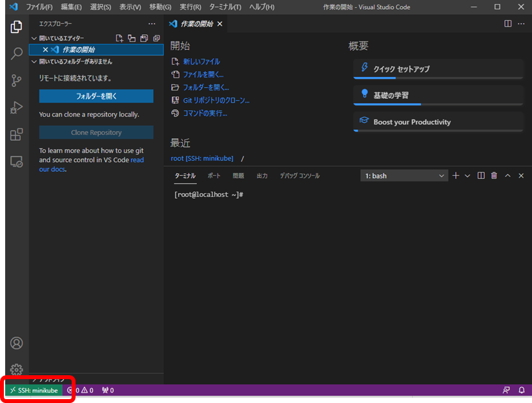Image resolution: width=532 pixels, height=403 pixels.
Task: Click the コマンドの実行... link
Action: click(205, 113)
